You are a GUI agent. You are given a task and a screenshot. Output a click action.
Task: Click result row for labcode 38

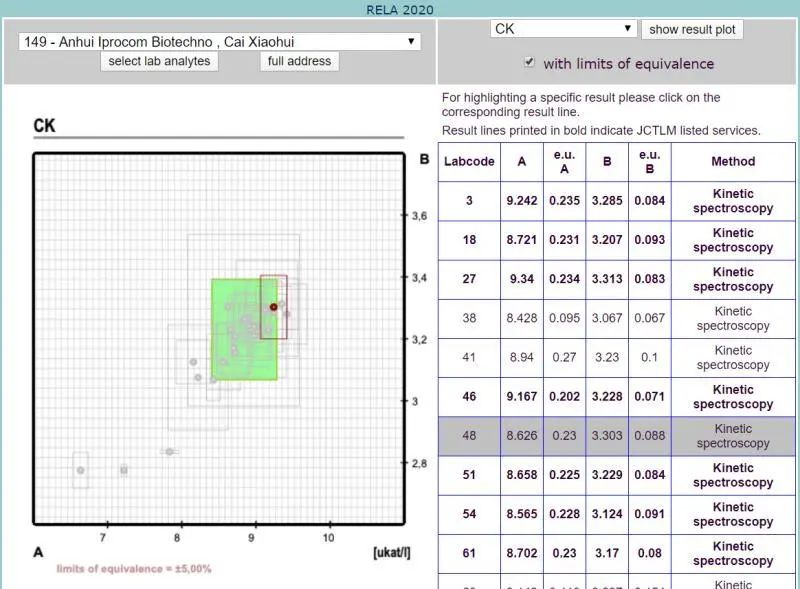[616, 318]
